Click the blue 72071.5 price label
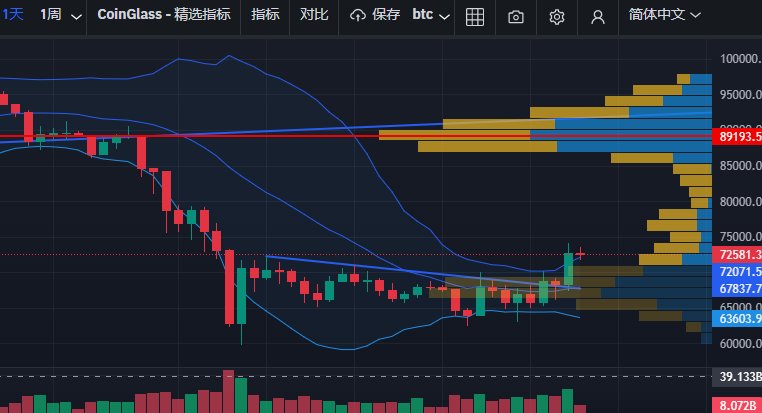 (737, 272)
